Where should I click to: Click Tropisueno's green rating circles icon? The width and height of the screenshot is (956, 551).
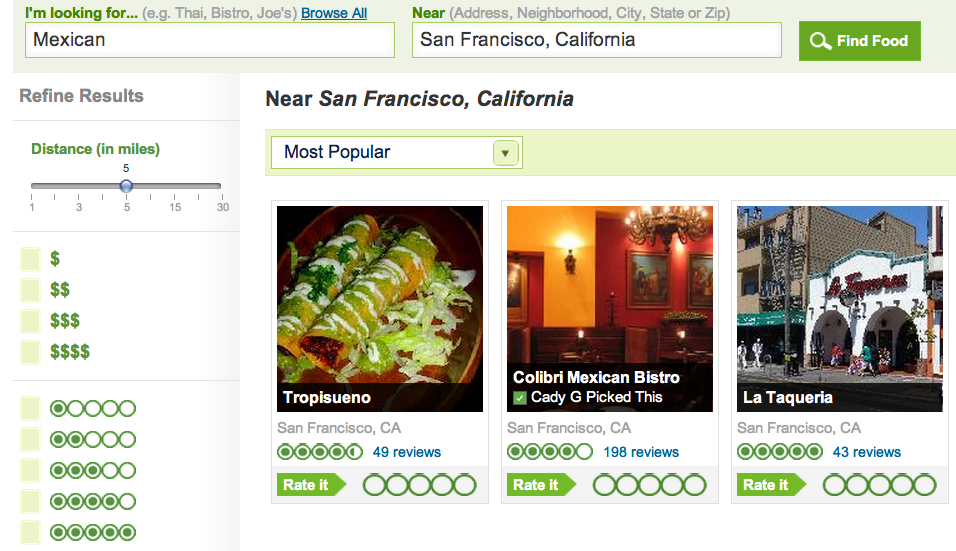320,452
